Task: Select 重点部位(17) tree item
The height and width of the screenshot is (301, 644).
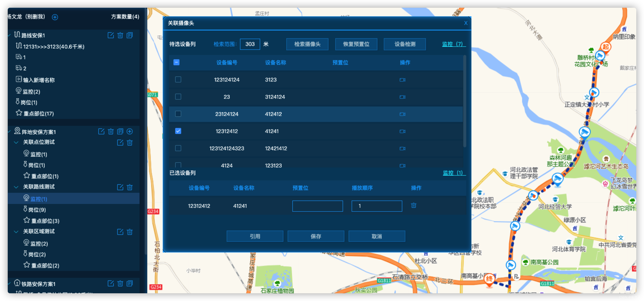Action: point(38,114)
